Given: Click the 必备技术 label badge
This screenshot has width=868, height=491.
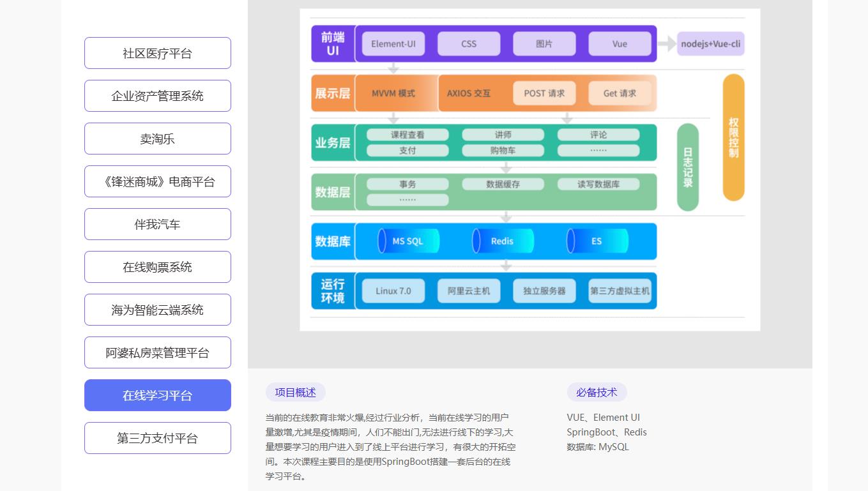Looking at the screenshot, I should click(597, 392).
